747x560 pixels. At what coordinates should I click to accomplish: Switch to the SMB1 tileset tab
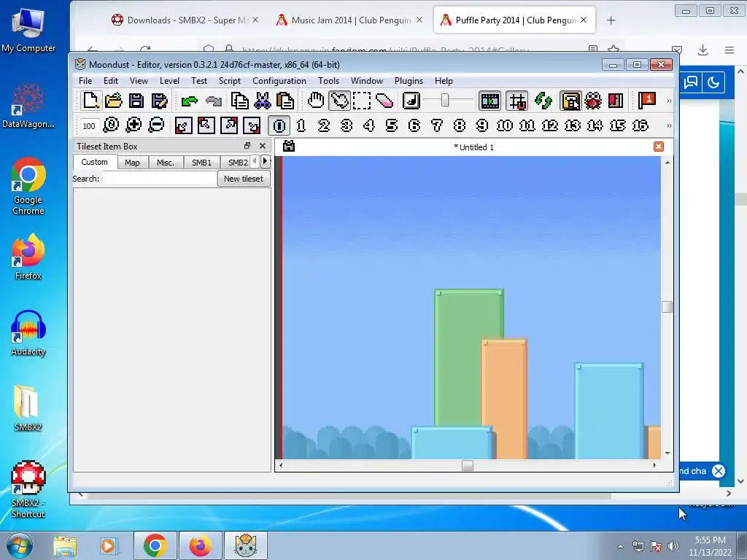[201, 163]
